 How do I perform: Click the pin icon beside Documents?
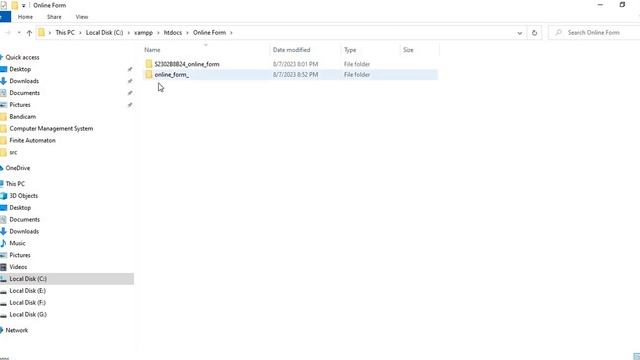click(130, 93)
